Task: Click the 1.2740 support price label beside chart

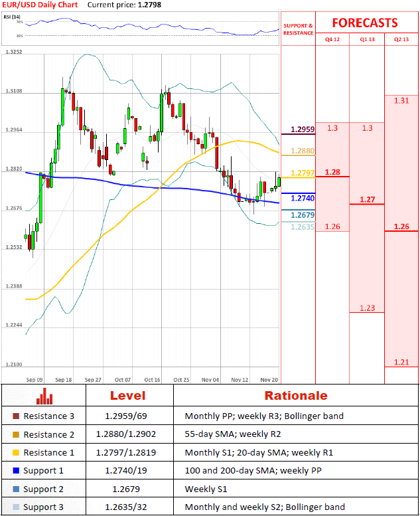Action: point(303,198)
